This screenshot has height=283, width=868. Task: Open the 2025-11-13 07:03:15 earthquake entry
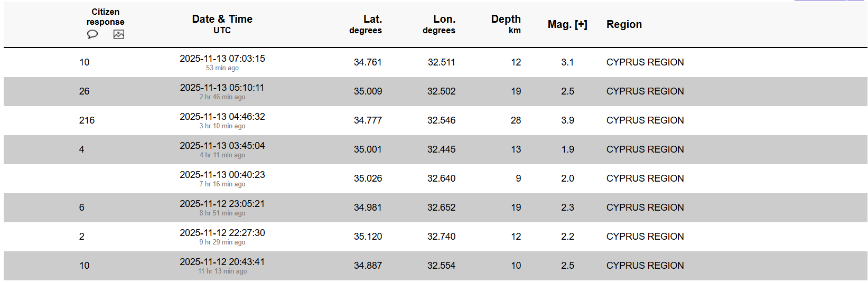222,59
